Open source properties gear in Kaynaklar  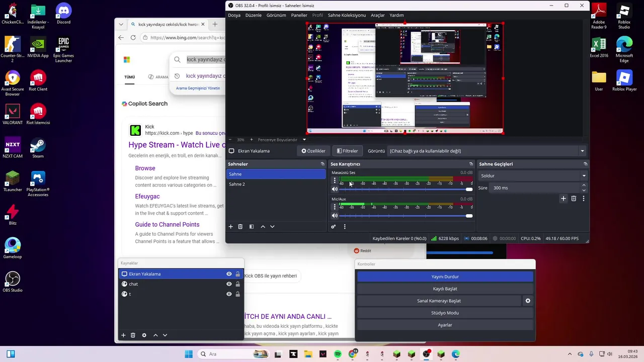point(144,335)
